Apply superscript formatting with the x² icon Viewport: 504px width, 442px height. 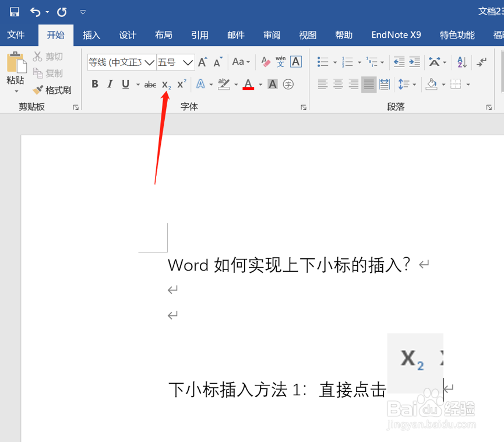pos(181,84)
